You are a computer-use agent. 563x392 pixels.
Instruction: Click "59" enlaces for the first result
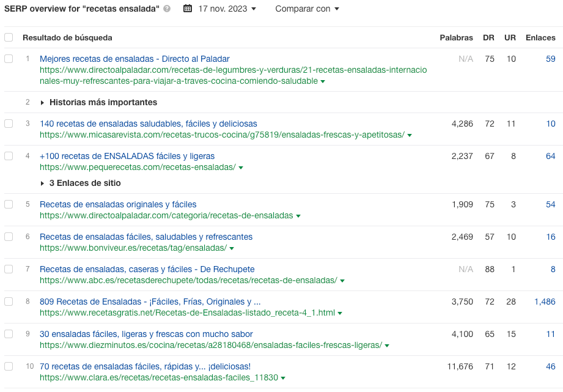coord(550,59)
